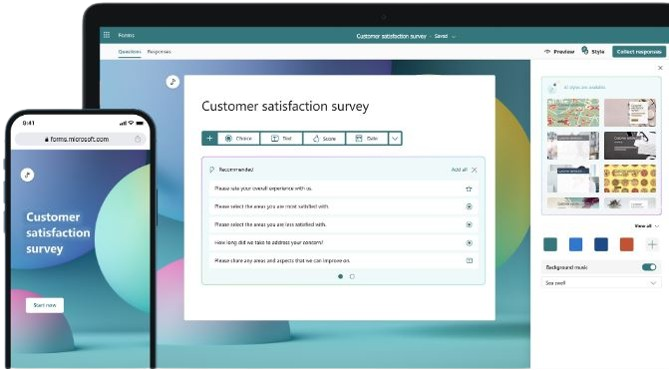Click the Recommended lightbulb icon
669x373 pixels.
pos(212,170)
